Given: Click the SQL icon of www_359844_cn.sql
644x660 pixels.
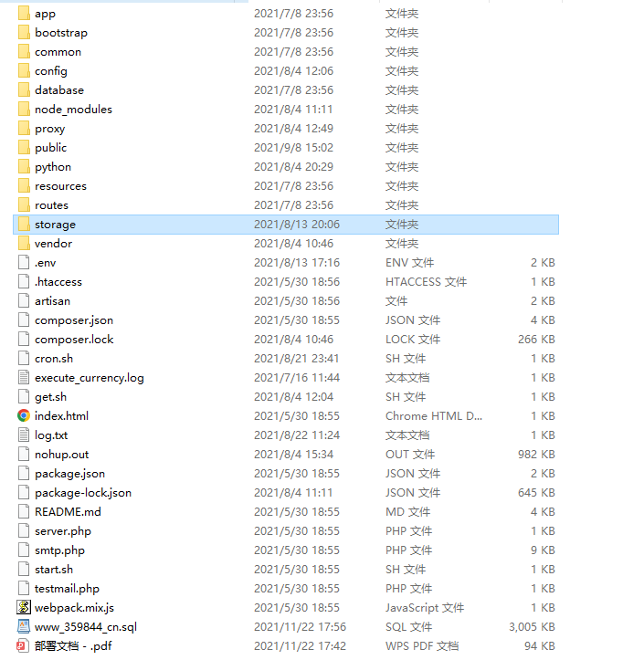Looking at the screenshot, I should [x=24, y=627].
